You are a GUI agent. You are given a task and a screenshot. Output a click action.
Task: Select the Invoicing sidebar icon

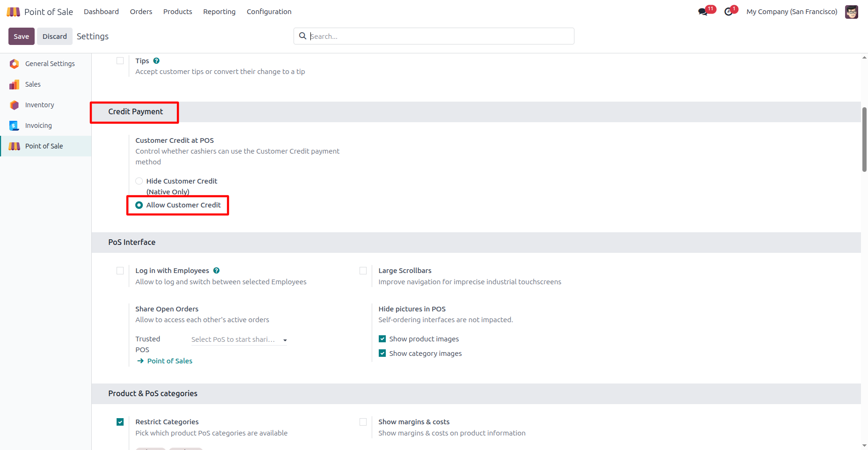[15, 125]
